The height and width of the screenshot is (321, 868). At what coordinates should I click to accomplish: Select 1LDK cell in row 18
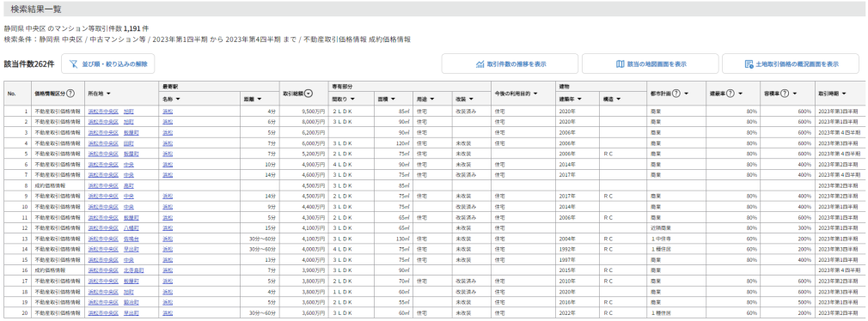coord(351,292)
